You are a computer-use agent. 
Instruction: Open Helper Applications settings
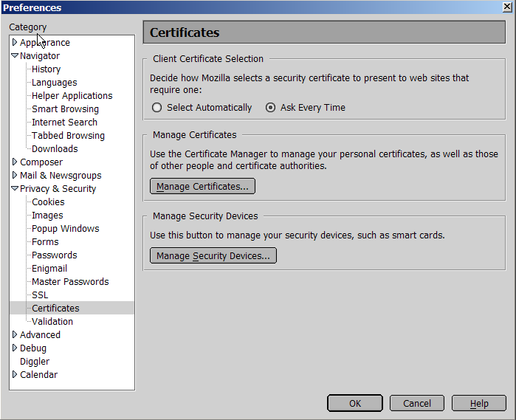click(72, 96)
